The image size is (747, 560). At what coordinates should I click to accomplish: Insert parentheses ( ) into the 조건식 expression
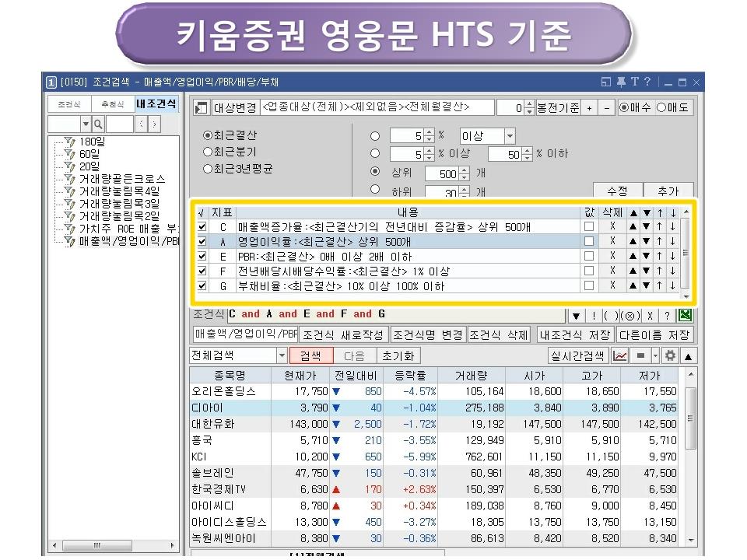click(x=610, y=315)
